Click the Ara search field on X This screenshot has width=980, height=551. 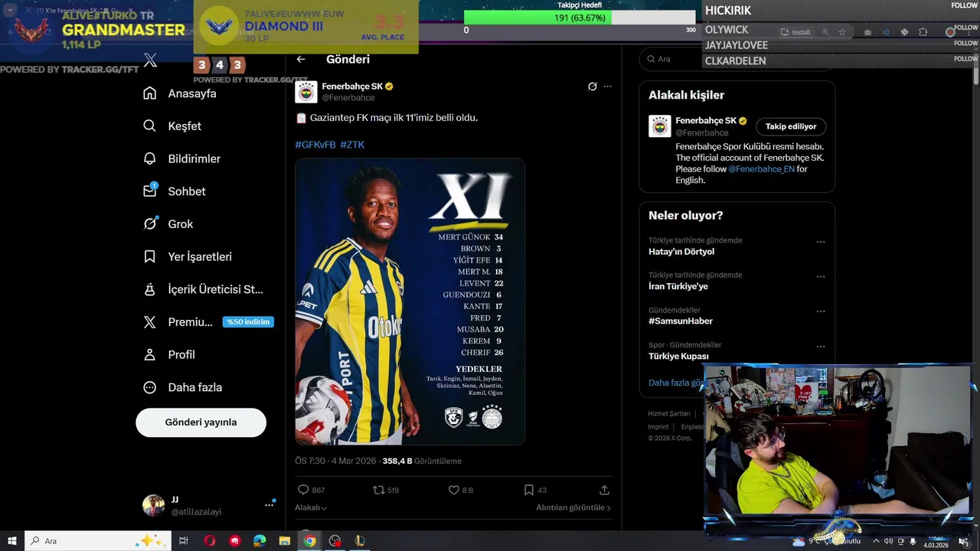pyautogui.click(x=737, y=59)
